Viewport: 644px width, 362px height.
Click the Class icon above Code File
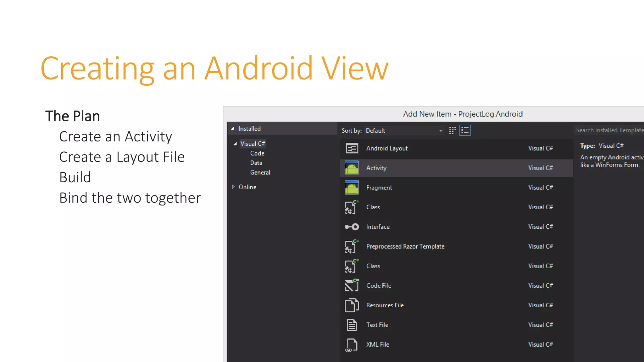[x=352, y=266]
